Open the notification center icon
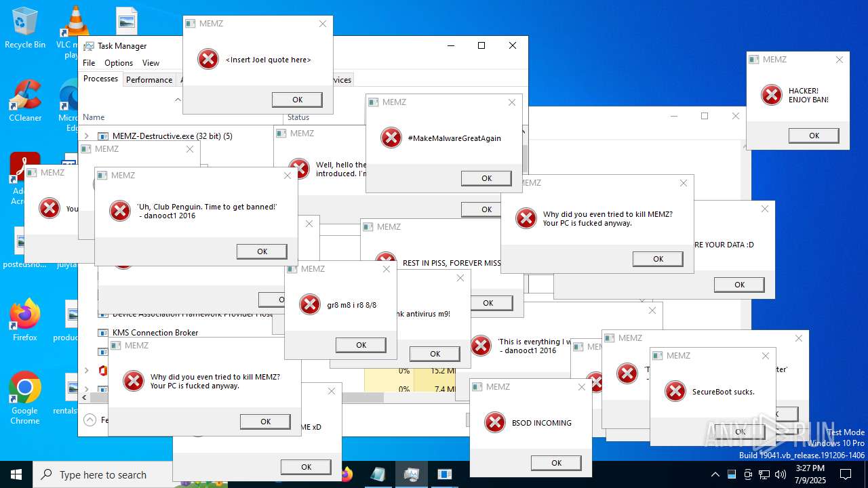This screenshot has height=488, width=868. point(846,474)
